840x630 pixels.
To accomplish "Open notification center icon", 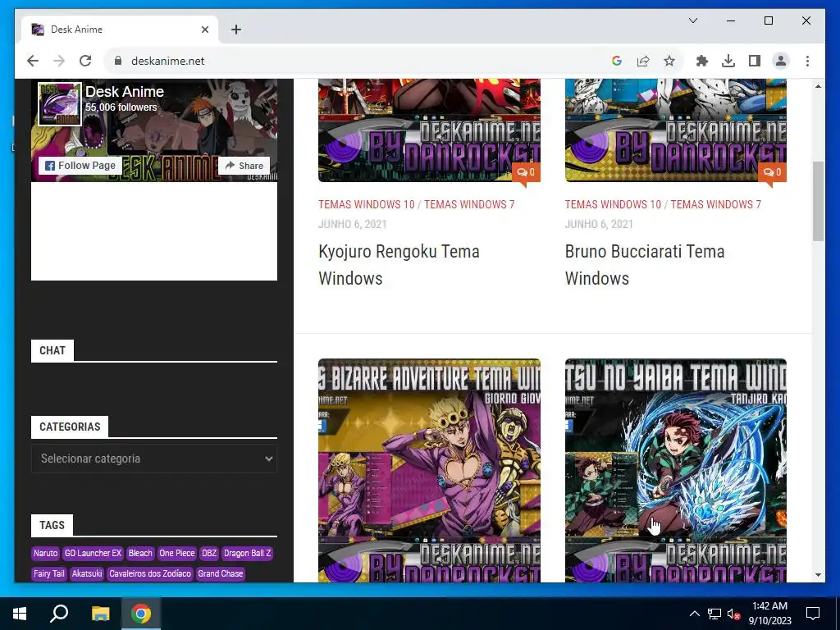I will (x=813, y=614).
